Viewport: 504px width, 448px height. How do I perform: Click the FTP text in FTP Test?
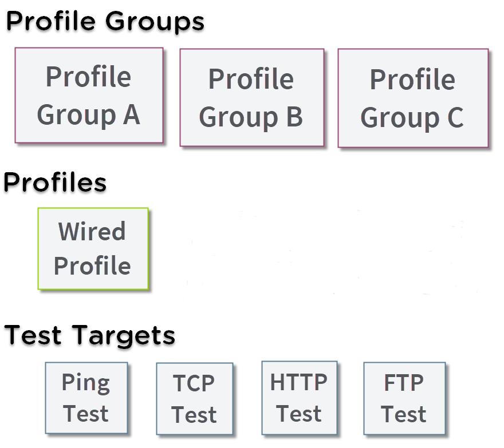point(404,383)
